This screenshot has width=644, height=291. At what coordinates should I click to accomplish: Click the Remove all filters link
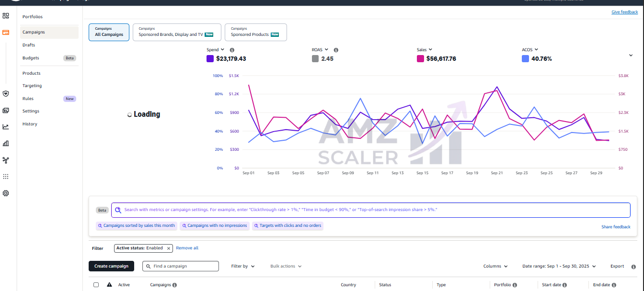click(187, 248)
